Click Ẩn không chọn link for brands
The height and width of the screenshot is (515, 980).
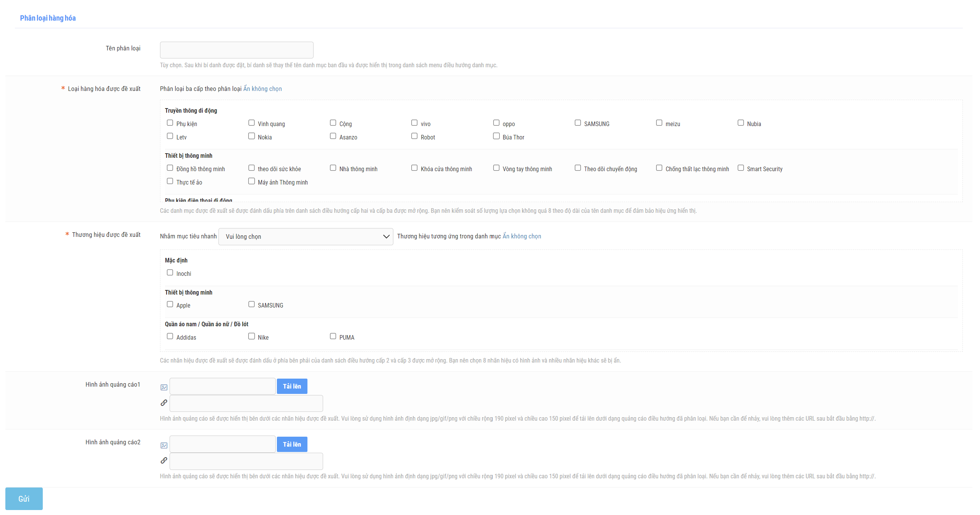pos(522,236)
